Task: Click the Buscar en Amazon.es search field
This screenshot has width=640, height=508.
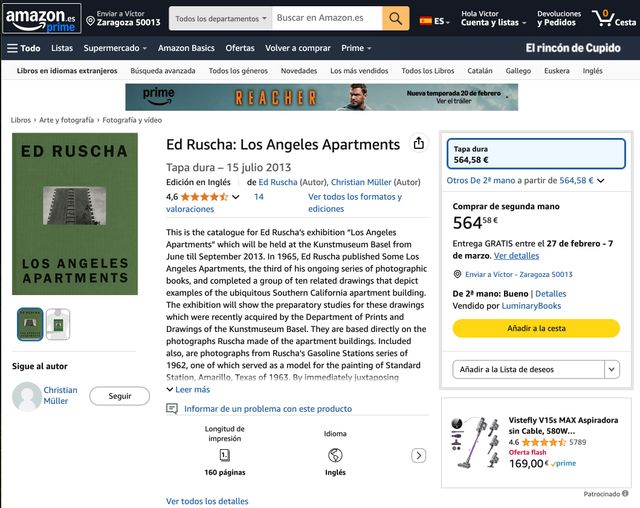Action: pyautogui.click(x=326, y=19)
